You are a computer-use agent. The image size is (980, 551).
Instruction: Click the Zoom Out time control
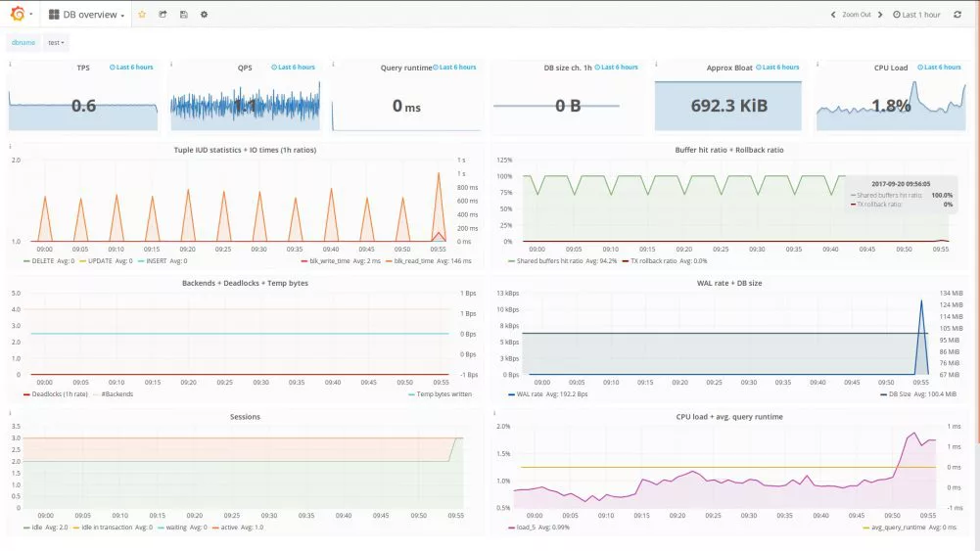pyautogui.click(x=857, y=15)
